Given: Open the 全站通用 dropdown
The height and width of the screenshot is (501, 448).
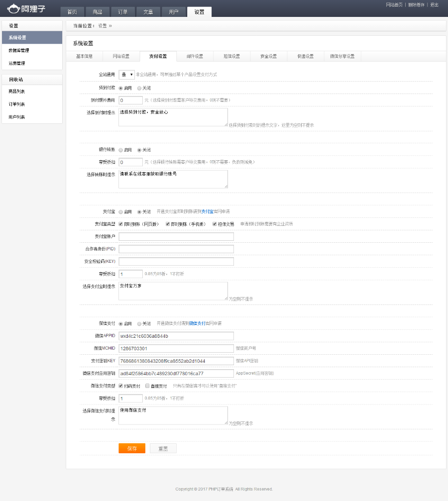Looking at the screenshot, I should click(x=126, y=75).
